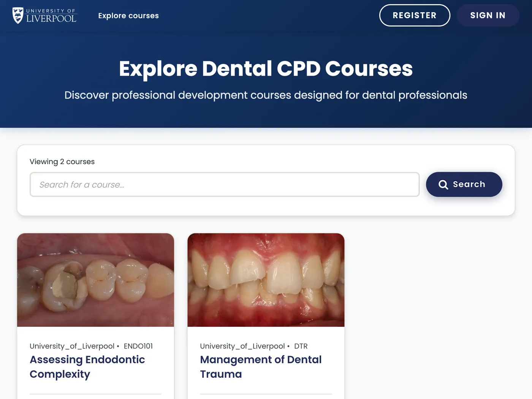Click the SIGN IN button
This screenshot has height=399, width=532.
click(x=488, y=15)
